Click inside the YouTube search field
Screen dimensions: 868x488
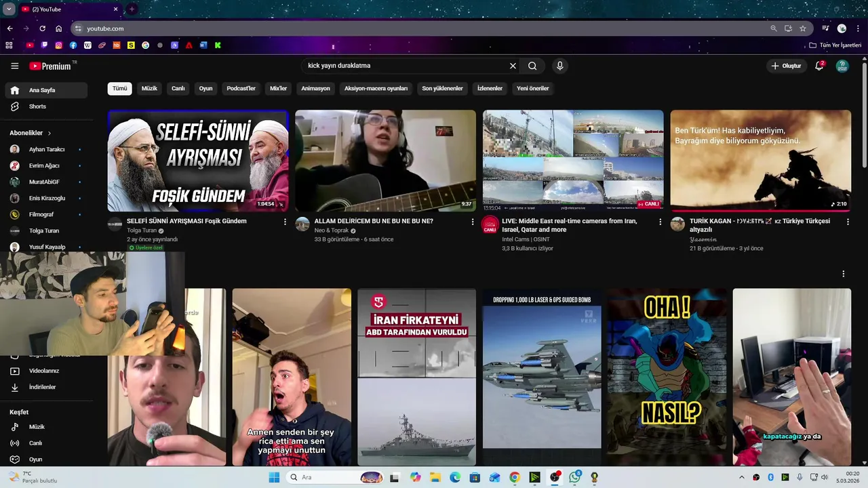(406, 66)
